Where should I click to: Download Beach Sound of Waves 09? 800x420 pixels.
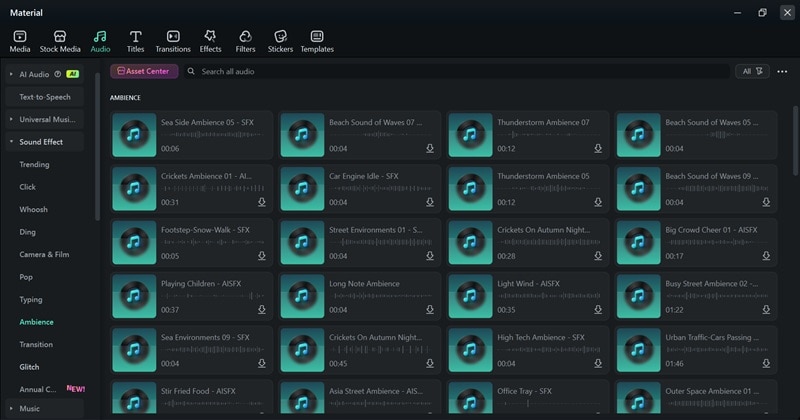pyautogui.click(x=766, y=202)
